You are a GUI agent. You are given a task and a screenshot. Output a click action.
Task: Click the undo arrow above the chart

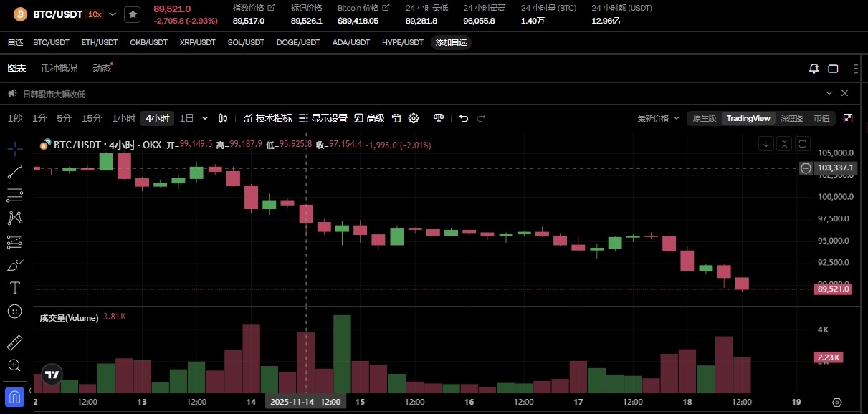(x=463, y=118)
